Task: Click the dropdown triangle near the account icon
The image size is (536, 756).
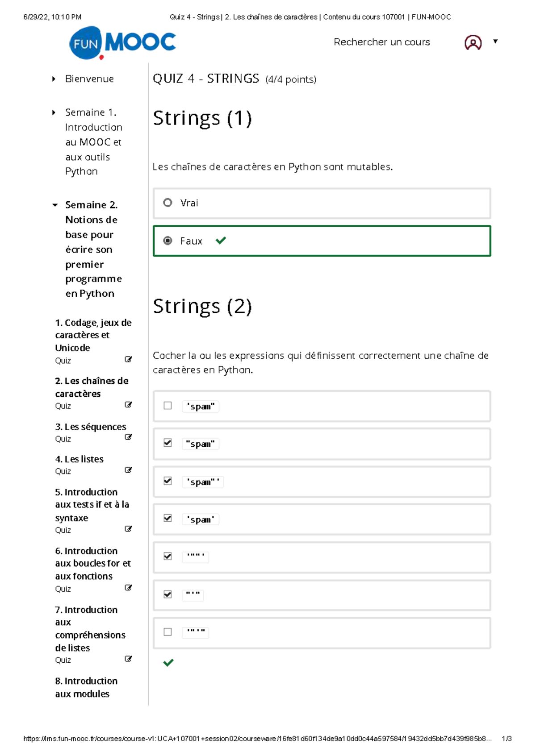Action: [496, 41]
